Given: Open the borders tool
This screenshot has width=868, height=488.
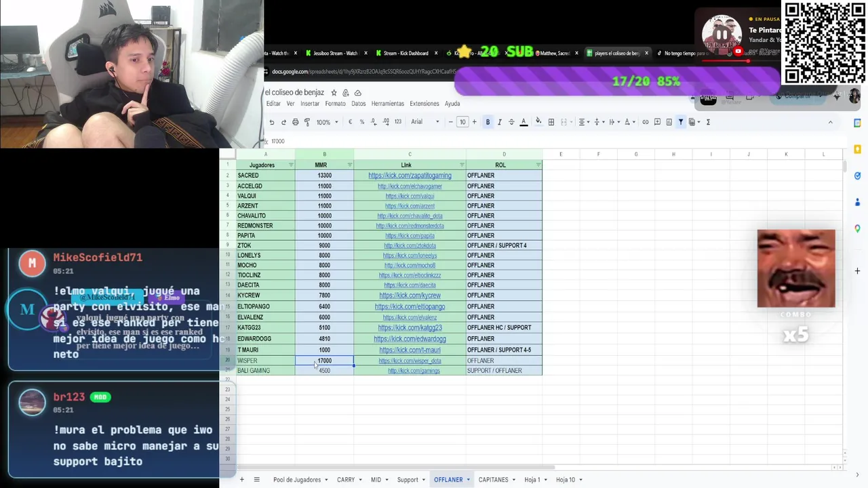Looking at the screenshot, I should point(551,122).
